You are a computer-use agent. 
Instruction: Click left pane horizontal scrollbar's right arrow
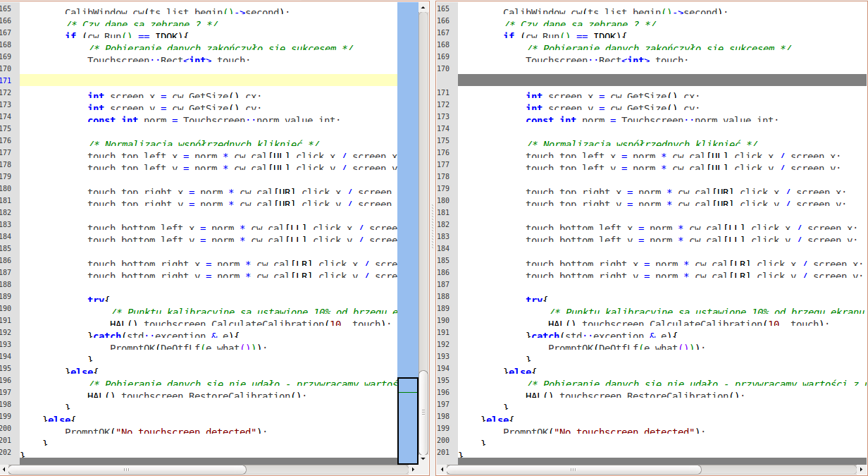tap(413, 470)
